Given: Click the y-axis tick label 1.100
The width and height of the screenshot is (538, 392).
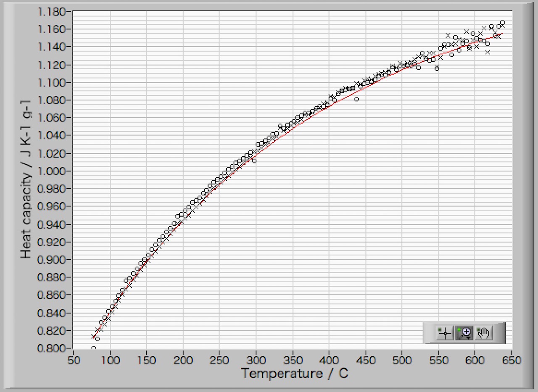Looking at the screenshot, I should [52, 83].
